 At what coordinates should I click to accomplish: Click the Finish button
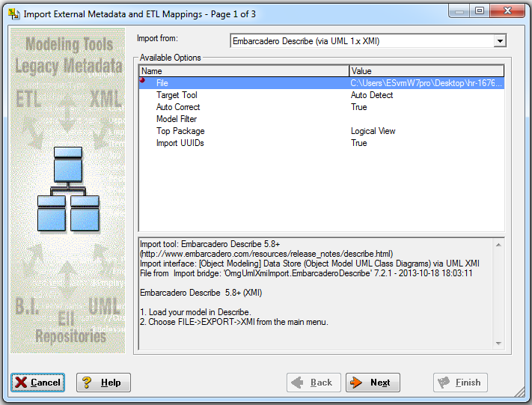[460, 383]
